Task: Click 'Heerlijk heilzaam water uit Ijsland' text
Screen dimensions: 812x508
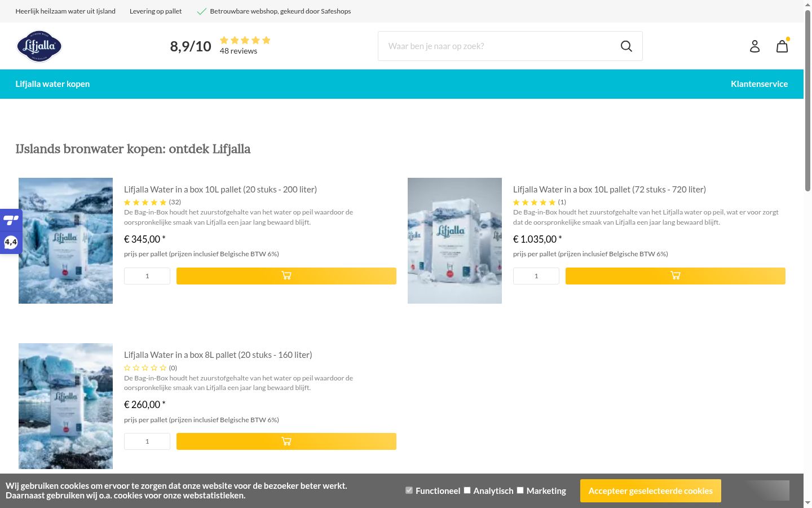Action: pos(65,11)
